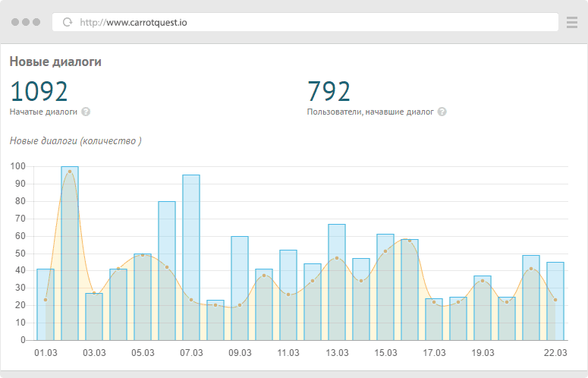
Task: Select the bar above 13.03 label
Action: tap(337, 282)
